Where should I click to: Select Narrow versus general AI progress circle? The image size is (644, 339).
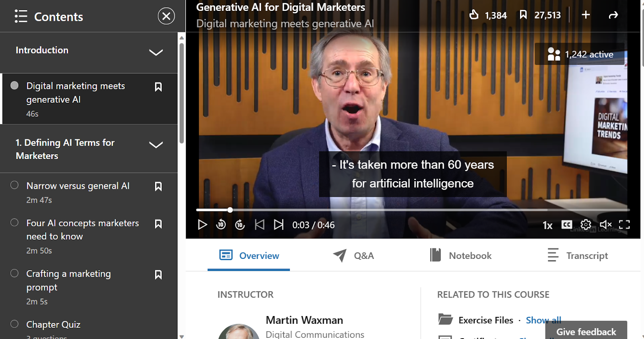(14, 185)
